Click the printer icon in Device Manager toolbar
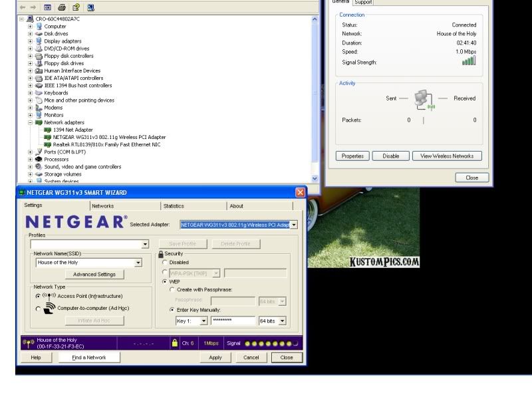The height and width of the screenshot is (399, 532). [x=62, y=7]
